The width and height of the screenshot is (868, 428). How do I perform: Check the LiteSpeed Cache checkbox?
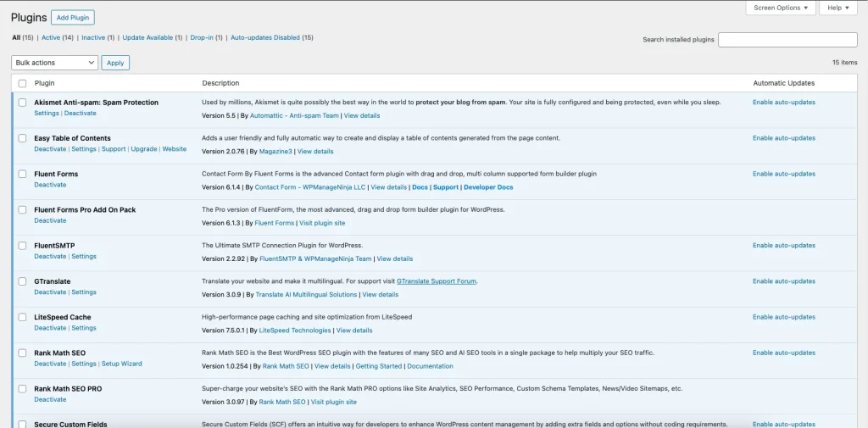[22, 317]
